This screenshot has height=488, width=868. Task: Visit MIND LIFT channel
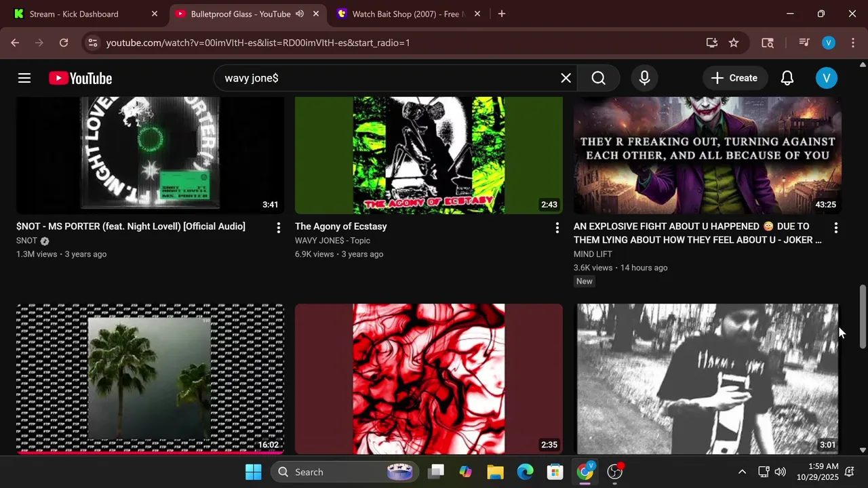(x=593, y=254)
